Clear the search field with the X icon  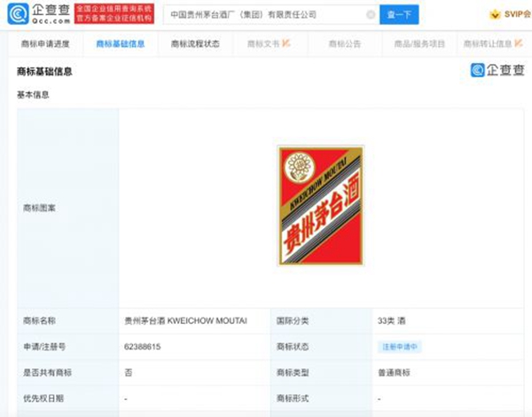371,14
